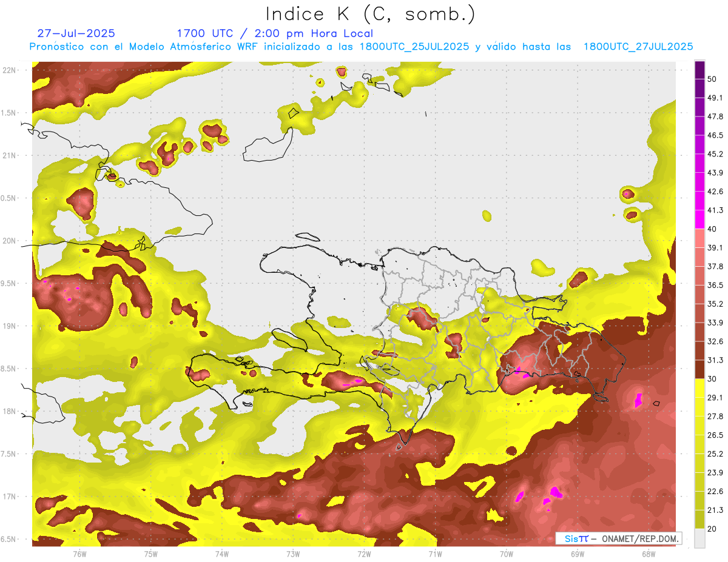
Task: Click the "72W" longitude label
Action: [x=364, y=554]
